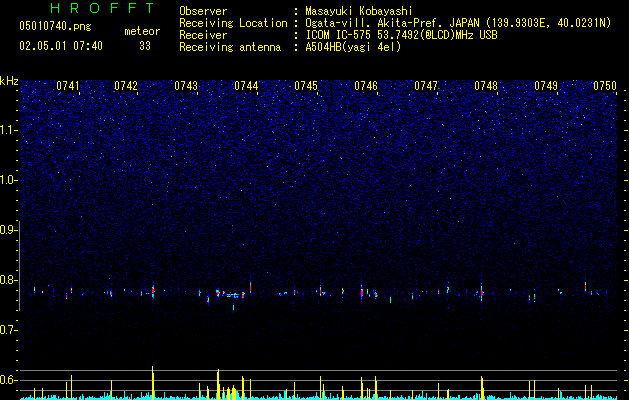Screen dimensions: 629x400
Task: Click antenna A504HB(yagi 4el) text
Action: point(353,47)
